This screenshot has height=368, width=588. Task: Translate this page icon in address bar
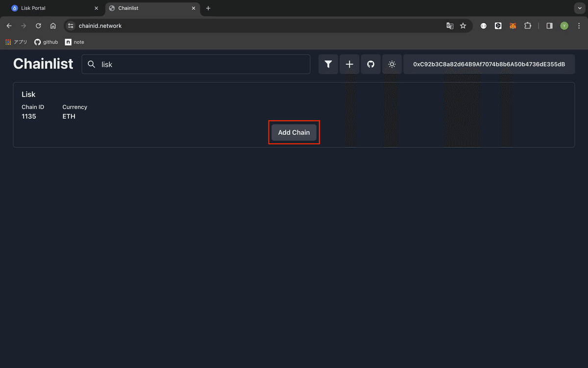point(450,26)
